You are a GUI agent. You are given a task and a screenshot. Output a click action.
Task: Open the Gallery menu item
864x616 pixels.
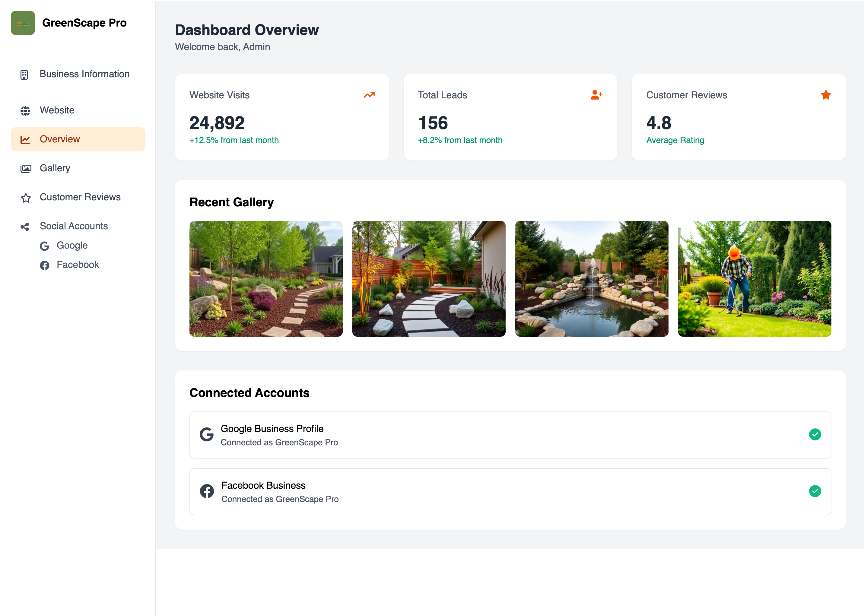point(55,168)
